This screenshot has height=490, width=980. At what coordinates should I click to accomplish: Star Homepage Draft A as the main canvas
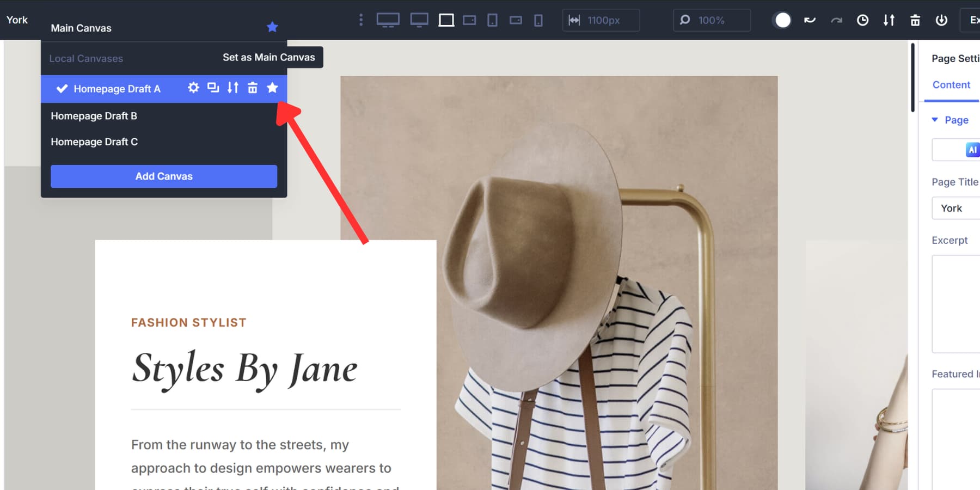click(272, 88)
